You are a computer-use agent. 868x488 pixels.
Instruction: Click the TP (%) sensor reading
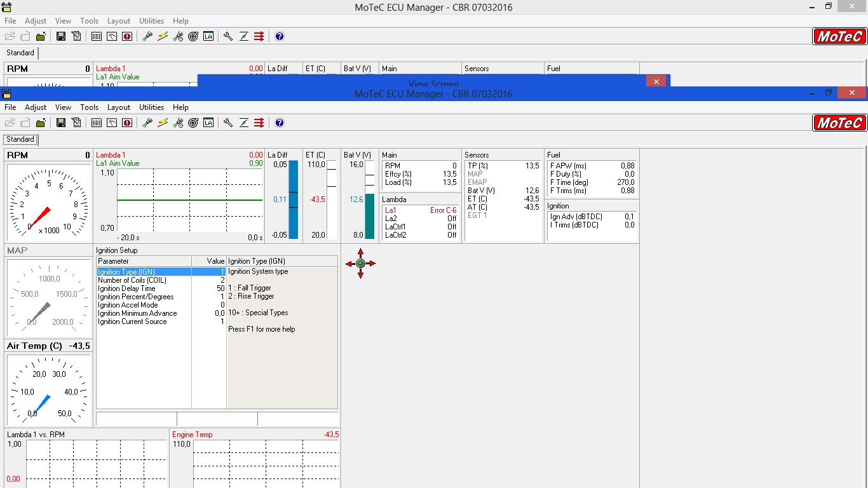coord(503,166)
